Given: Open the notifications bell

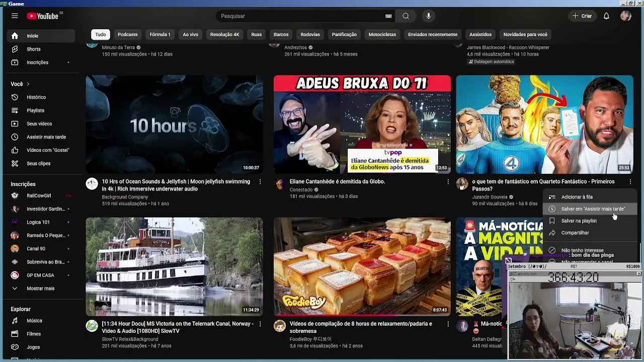Looking at the screenshot, I should (x=606, y=16).
